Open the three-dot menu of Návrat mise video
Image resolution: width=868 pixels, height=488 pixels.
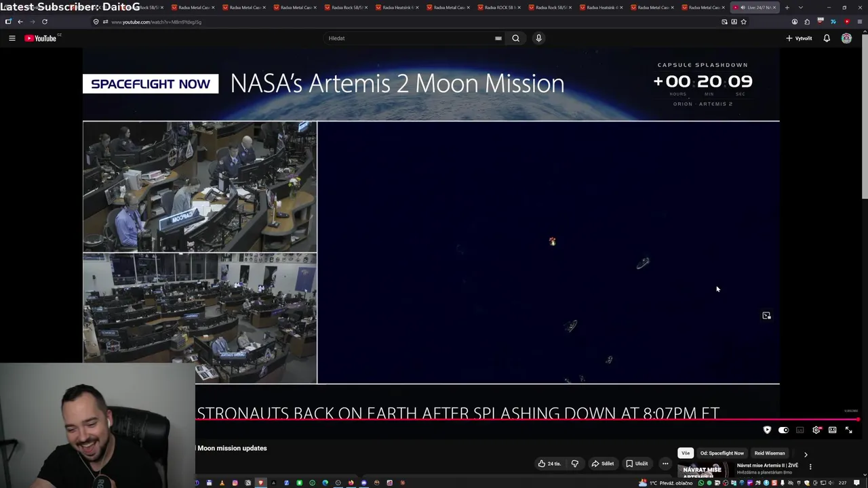point(810,466)
